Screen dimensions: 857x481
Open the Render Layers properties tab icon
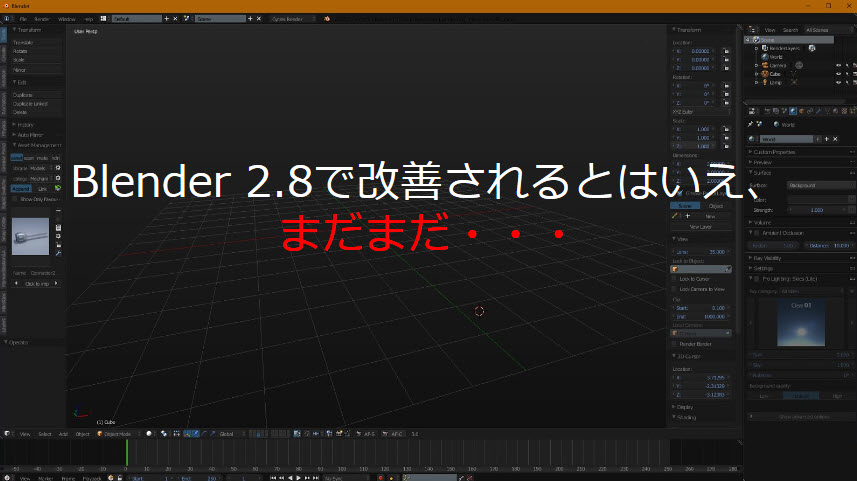[776, 111]
